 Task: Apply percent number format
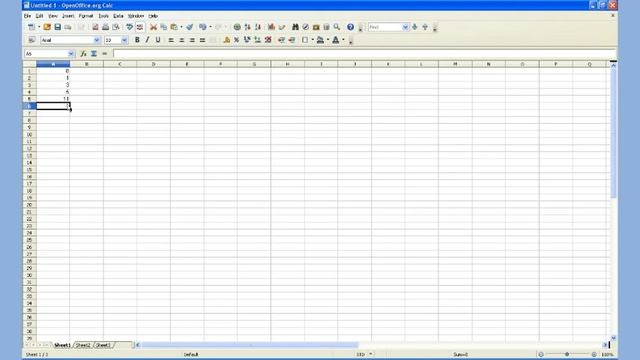point(236,40)
